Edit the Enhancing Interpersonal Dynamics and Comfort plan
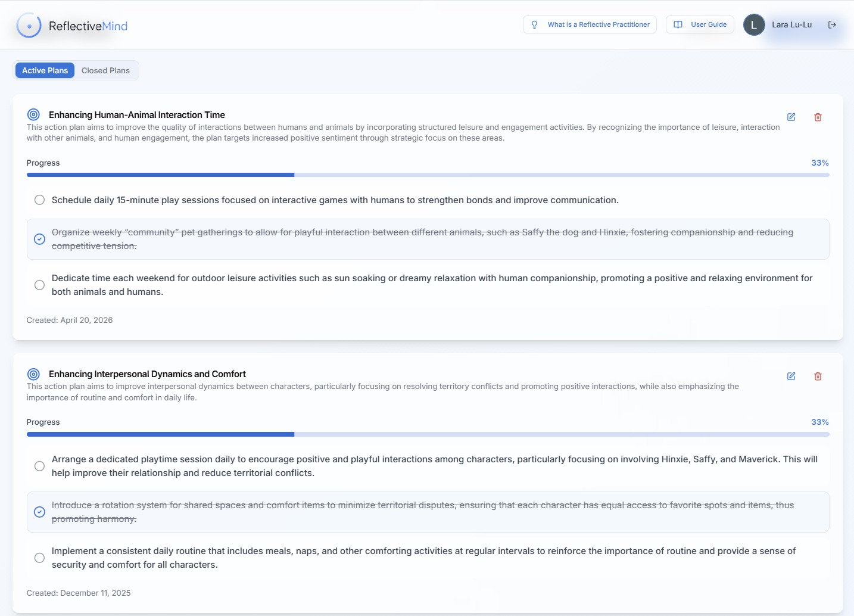The image size is (854, 616). pyautogui.click(x=791, y=377)
